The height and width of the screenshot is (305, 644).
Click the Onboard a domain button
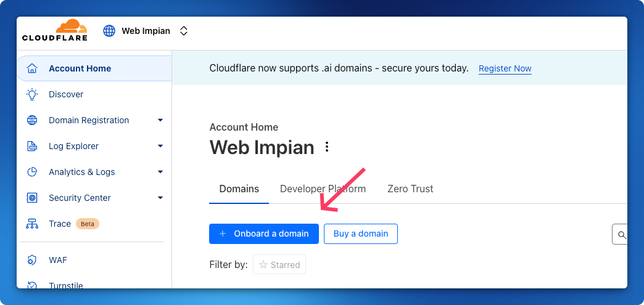pyautogui.click(x=264, y=234)
